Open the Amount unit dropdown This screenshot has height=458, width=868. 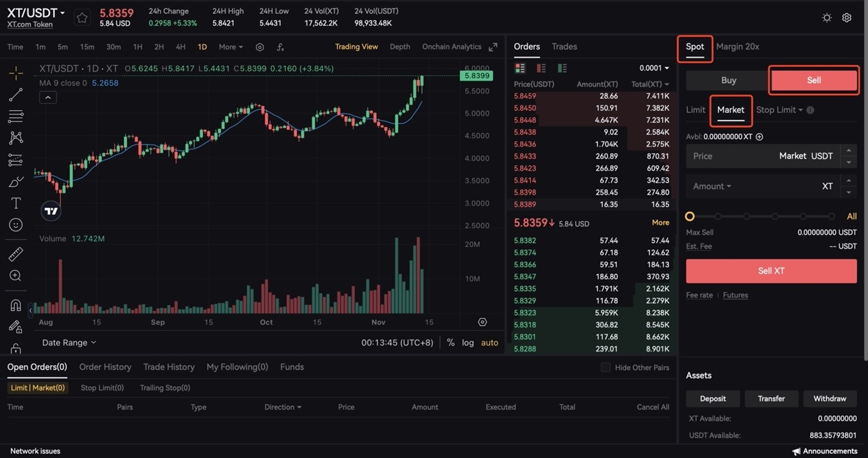(x=712, y=186)
